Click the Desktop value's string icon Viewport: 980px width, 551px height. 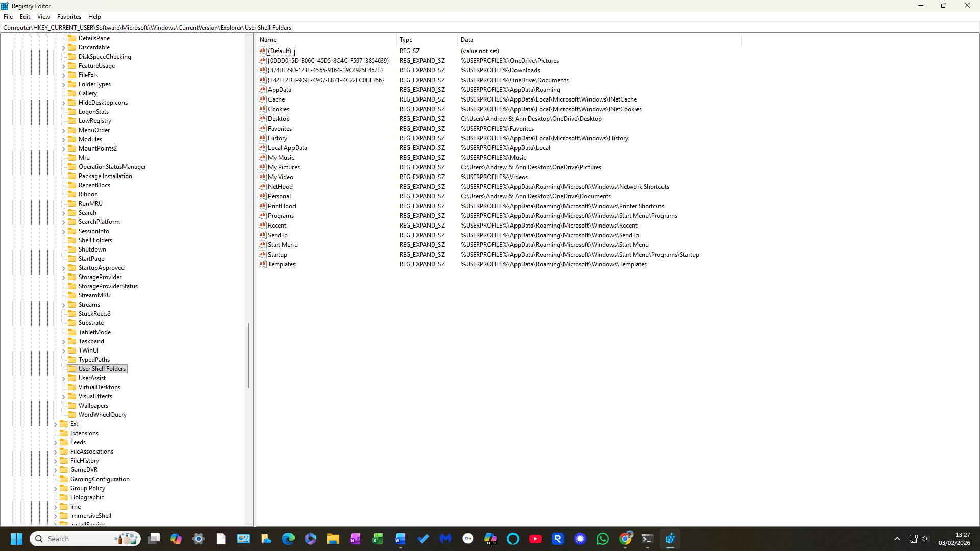tap(262, 118)
